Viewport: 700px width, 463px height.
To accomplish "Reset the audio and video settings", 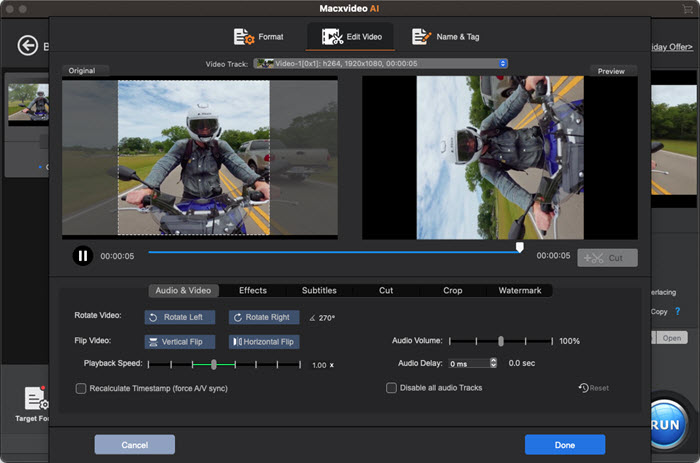I will point(593,388).
